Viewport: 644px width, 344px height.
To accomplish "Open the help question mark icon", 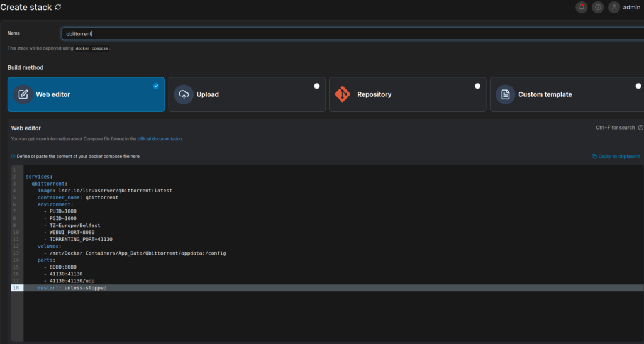I will [598, 8].
